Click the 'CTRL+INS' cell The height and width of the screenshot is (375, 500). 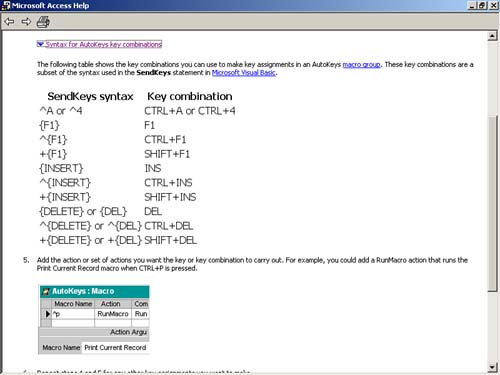click(x=168, y=183)
